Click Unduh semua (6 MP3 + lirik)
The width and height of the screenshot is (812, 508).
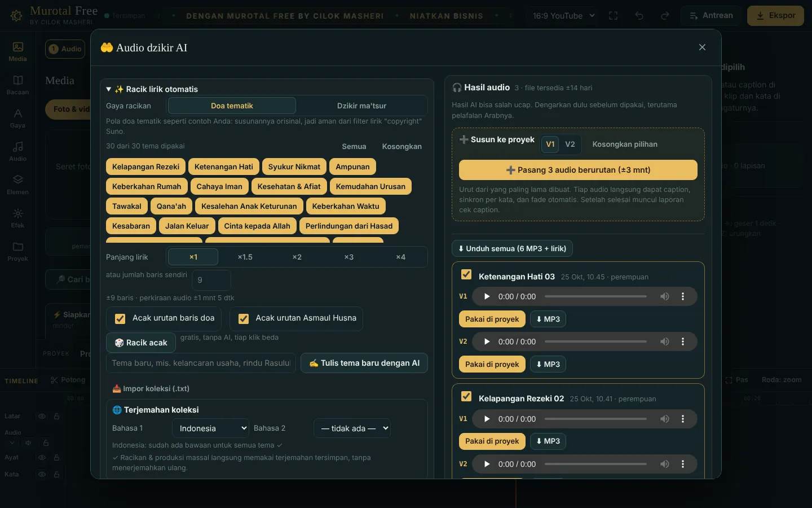[512, 248]
